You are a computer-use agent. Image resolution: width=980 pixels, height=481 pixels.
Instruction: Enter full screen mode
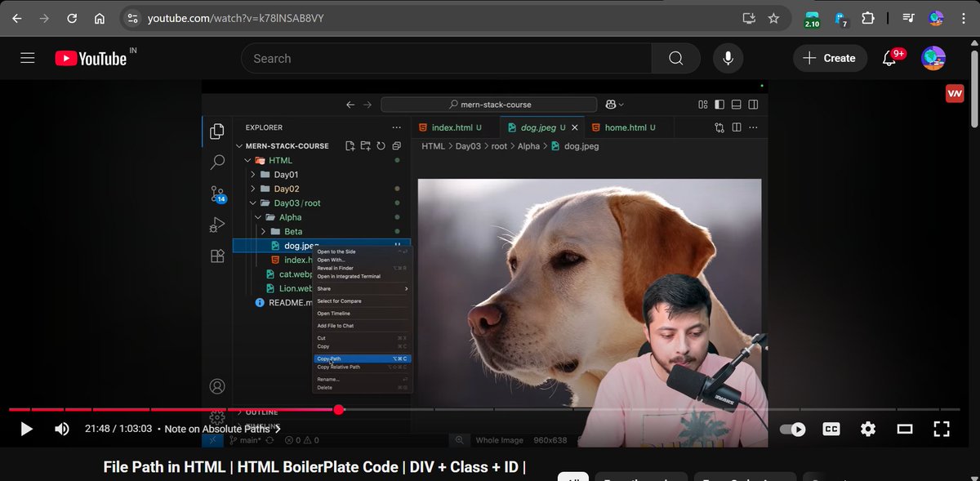[x=942, y=429]
